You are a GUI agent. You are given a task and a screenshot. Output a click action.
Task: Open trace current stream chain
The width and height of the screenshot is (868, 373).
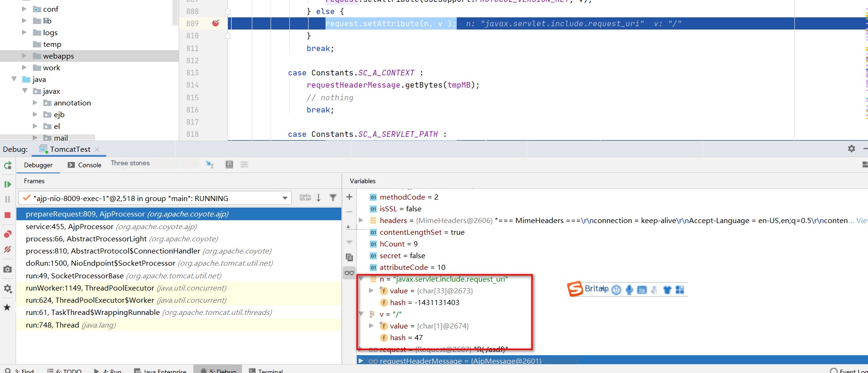coord(244,164)
